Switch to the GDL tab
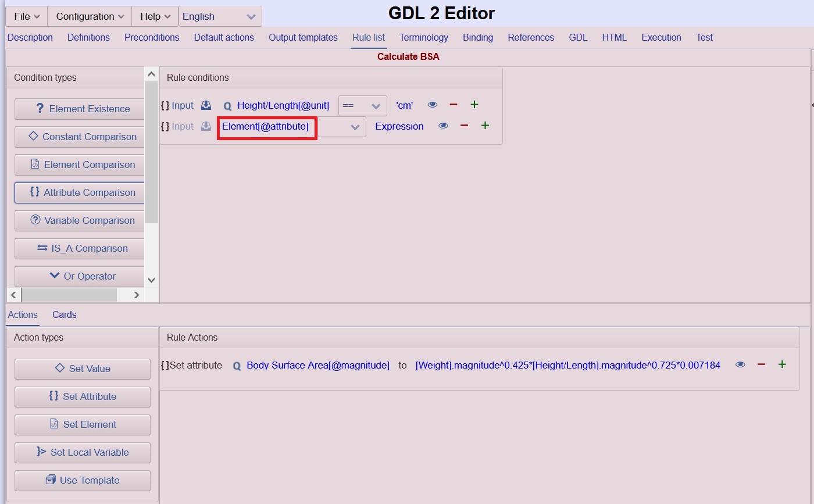The image size is (814, 504). coord(578,37)
